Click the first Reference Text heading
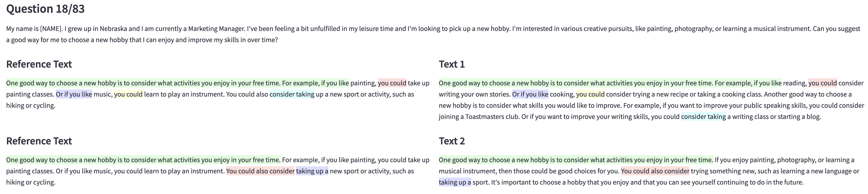The image size is (868, 194). pyautogui.click(x=39, y=64)
